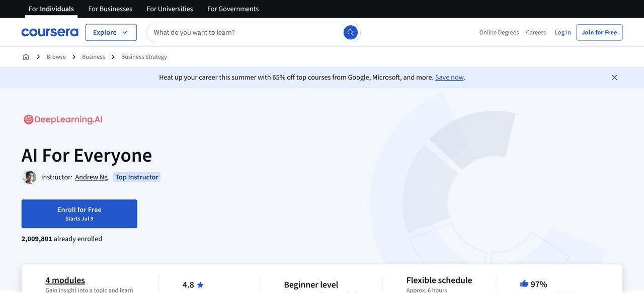Click the Join for Free button

599,32
